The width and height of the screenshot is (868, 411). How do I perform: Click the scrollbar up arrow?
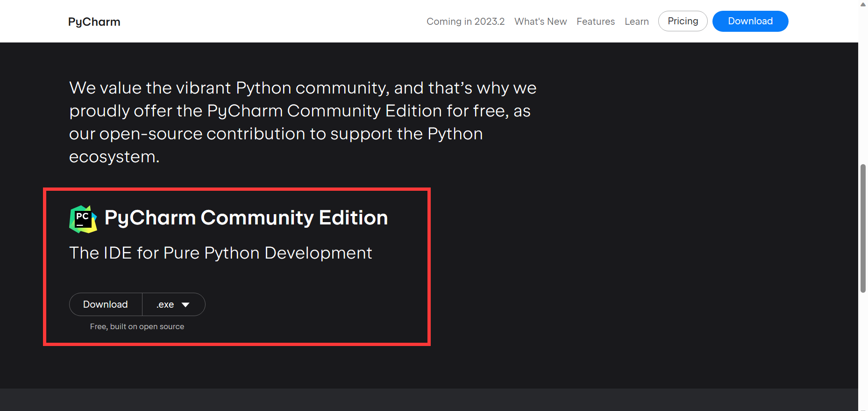[863, 4]
